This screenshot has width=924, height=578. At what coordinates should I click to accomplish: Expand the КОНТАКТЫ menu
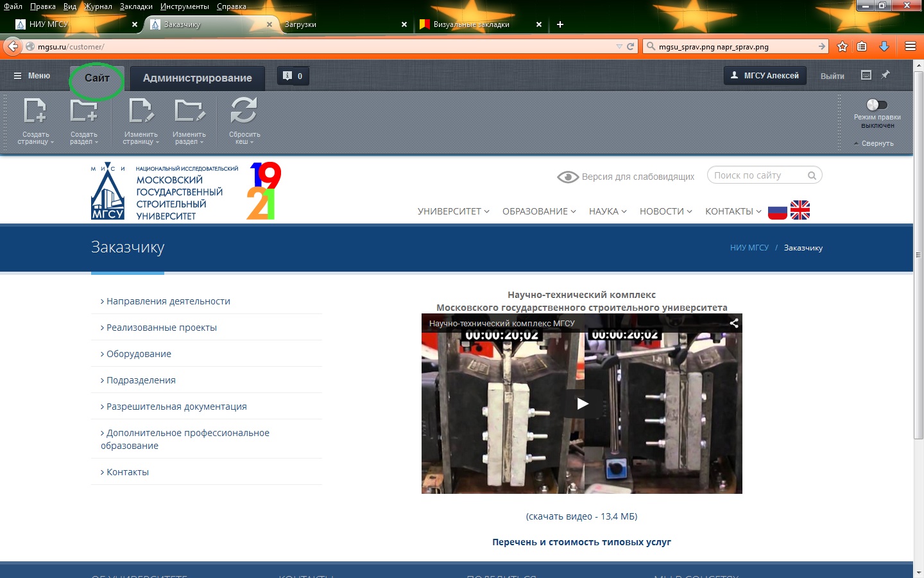pos(733,211)
